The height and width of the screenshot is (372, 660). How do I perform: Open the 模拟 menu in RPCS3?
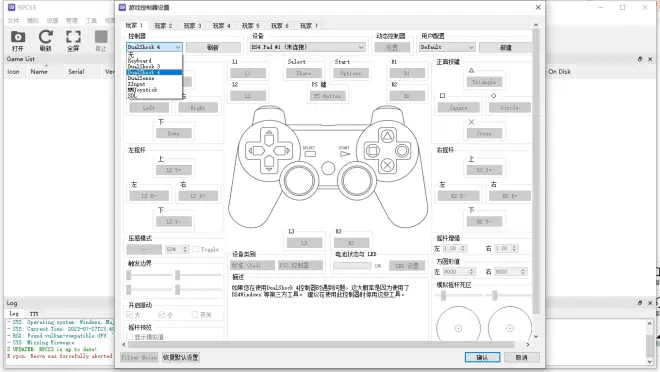[x=33, y=20]
